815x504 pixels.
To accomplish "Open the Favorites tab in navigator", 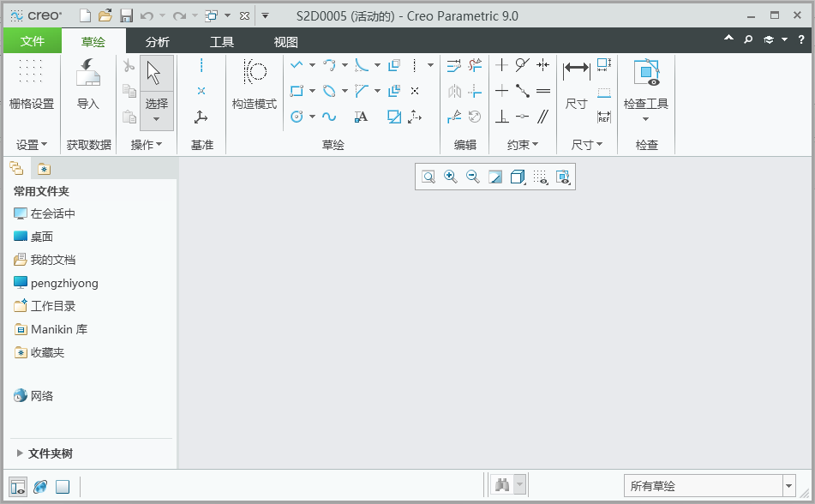I will click(45, 169).
